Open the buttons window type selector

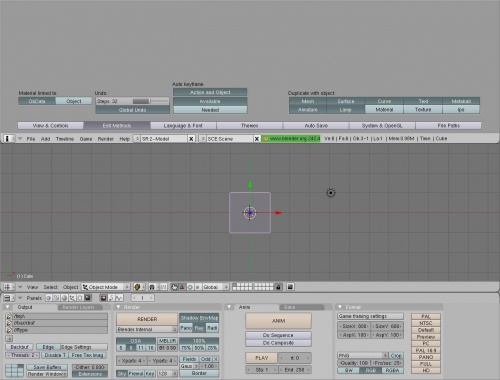tap(8, 298)
